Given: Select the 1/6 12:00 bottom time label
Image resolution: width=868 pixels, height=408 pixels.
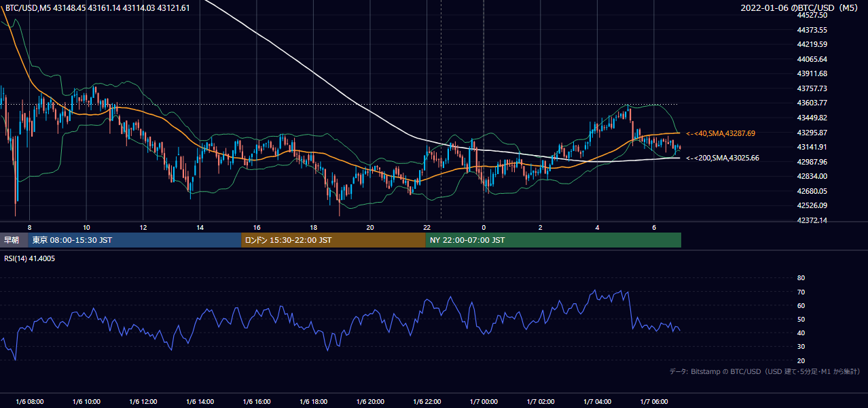Looking at the screenshot, I should (x=143, y=401).
